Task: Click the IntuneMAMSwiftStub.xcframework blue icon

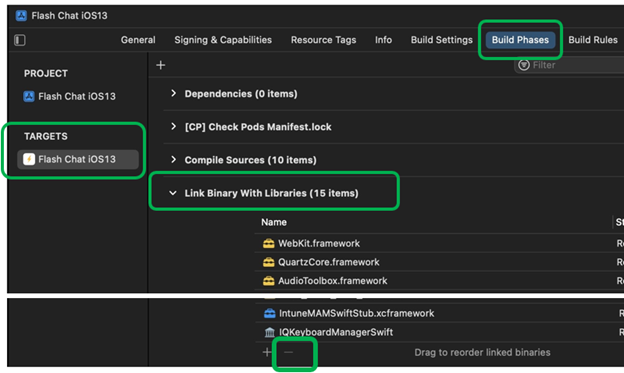Action: click(x=269, y=313)
